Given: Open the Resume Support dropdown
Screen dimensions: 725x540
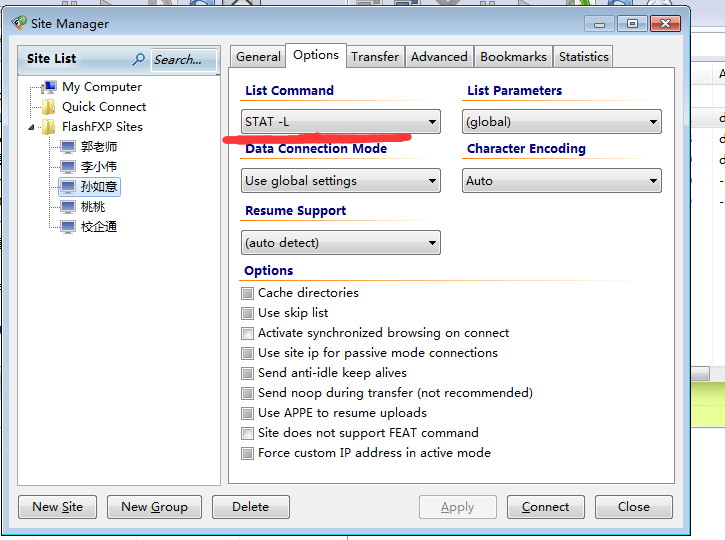Looking at the screenshot, I should pyautogui.click(x=342, y=243).
